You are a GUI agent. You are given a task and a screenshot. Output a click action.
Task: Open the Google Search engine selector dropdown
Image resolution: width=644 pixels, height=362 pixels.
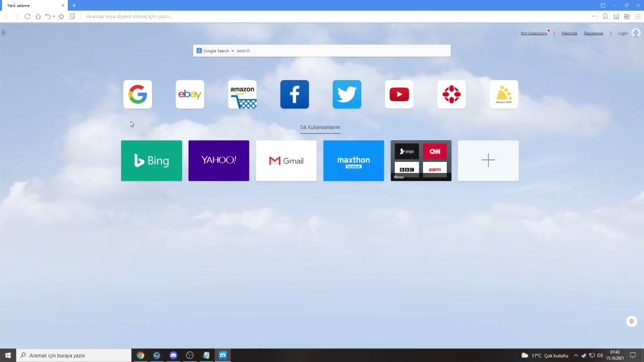(x=215, y=51)
